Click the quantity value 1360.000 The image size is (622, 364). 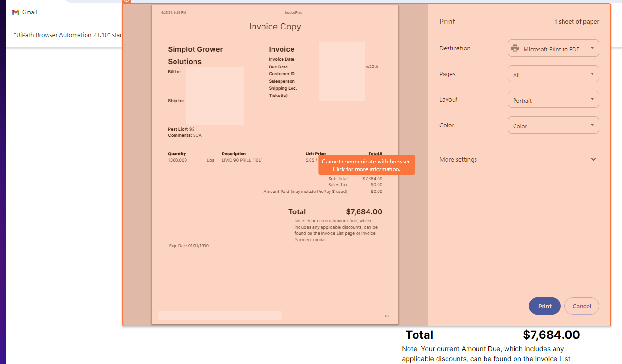point(177,160)
